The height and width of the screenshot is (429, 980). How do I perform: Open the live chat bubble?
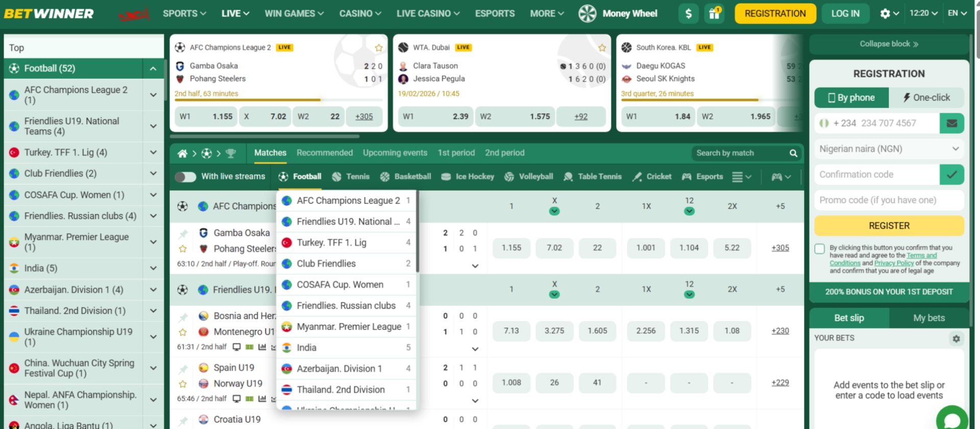point(952,420)
